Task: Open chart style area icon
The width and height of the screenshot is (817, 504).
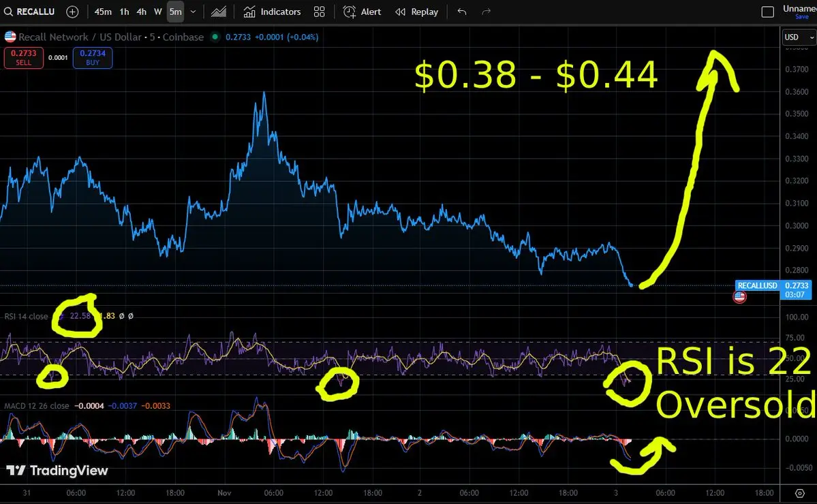Action: 218,12
